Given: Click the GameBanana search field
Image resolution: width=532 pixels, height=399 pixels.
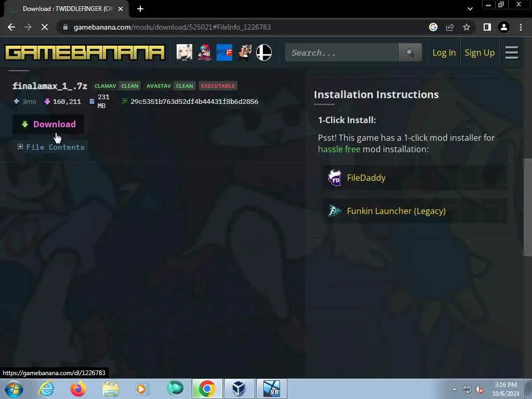Looking at the screenshot, I should click(342, 52).
